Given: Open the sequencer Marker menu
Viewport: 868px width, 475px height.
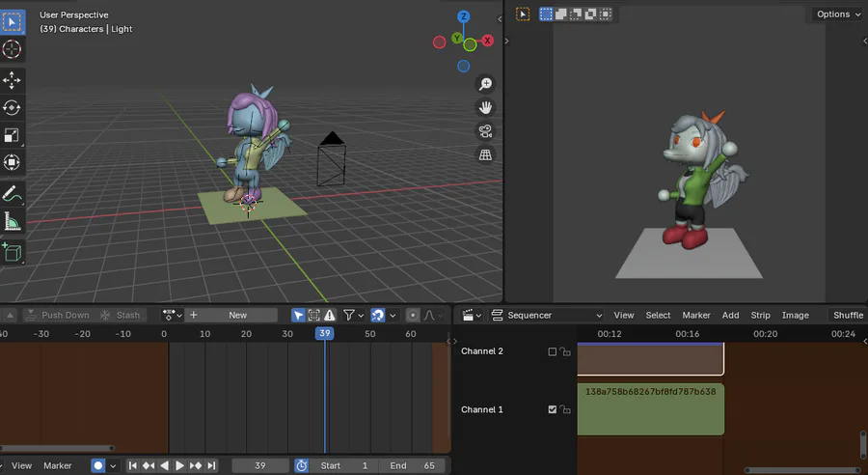Looking at the screenshot, I should (x=695, y=316).
